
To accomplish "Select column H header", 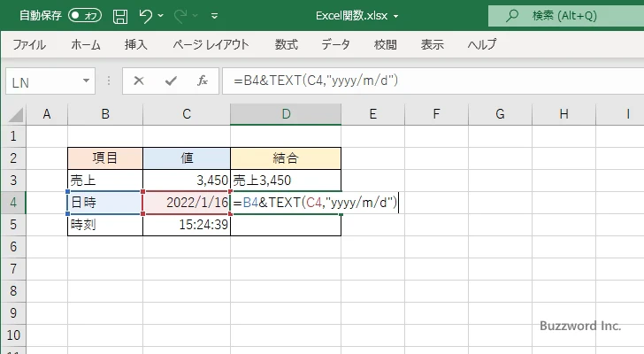I will pos(563,114).
